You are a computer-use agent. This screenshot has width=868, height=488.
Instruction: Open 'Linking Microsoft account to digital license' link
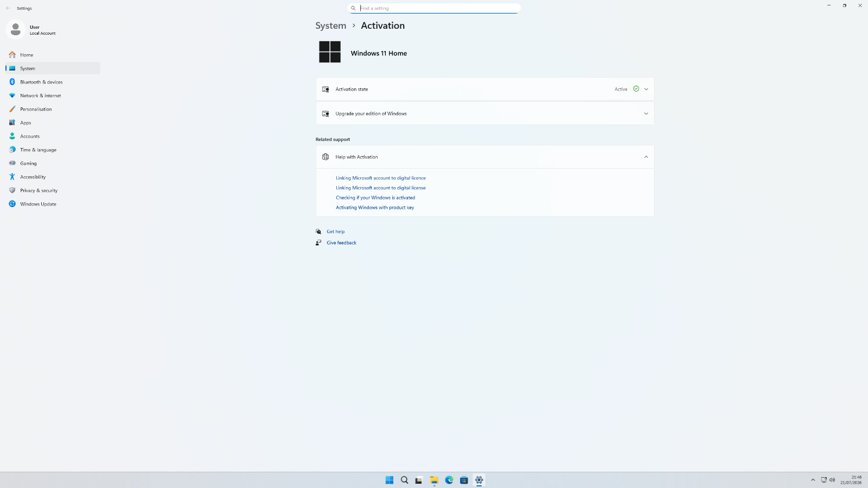pos(381,188)
